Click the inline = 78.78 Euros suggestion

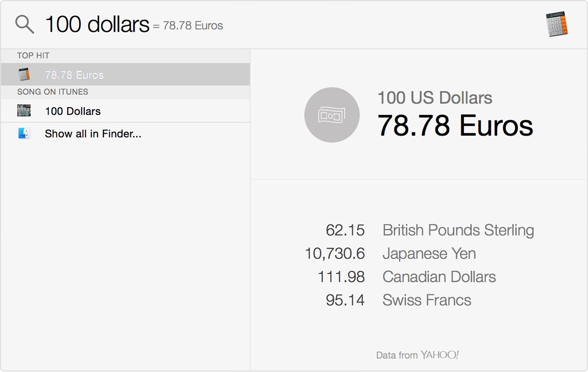click(188, 26)
